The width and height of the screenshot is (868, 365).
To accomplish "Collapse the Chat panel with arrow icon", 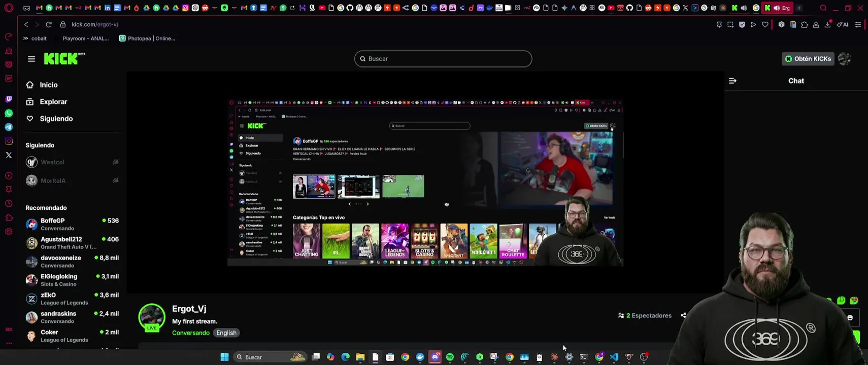I will coord(732,81).
